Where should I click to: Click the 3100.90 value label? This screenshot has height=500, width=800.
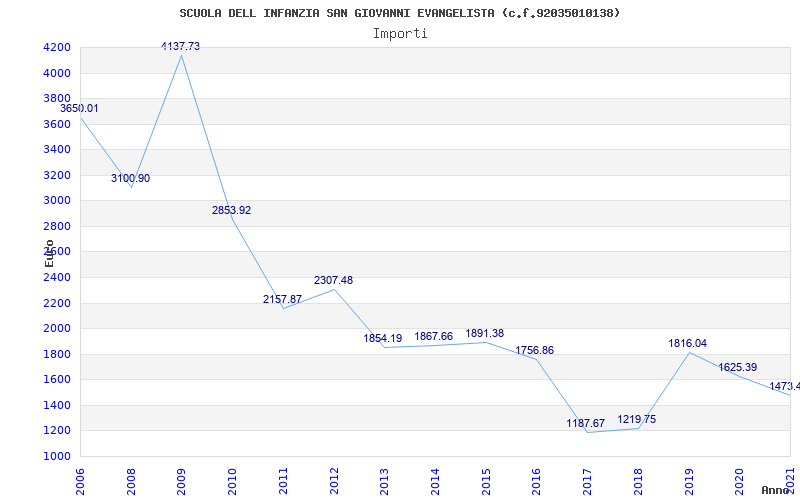pyautogui.click(x=131, y=178)
